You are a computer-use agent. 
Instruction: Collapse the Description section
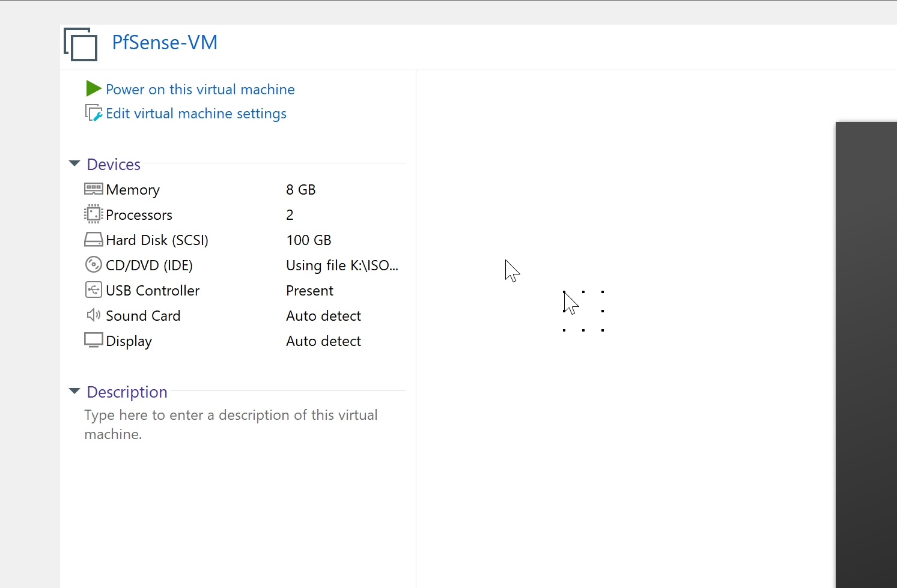tap(74, 391)
